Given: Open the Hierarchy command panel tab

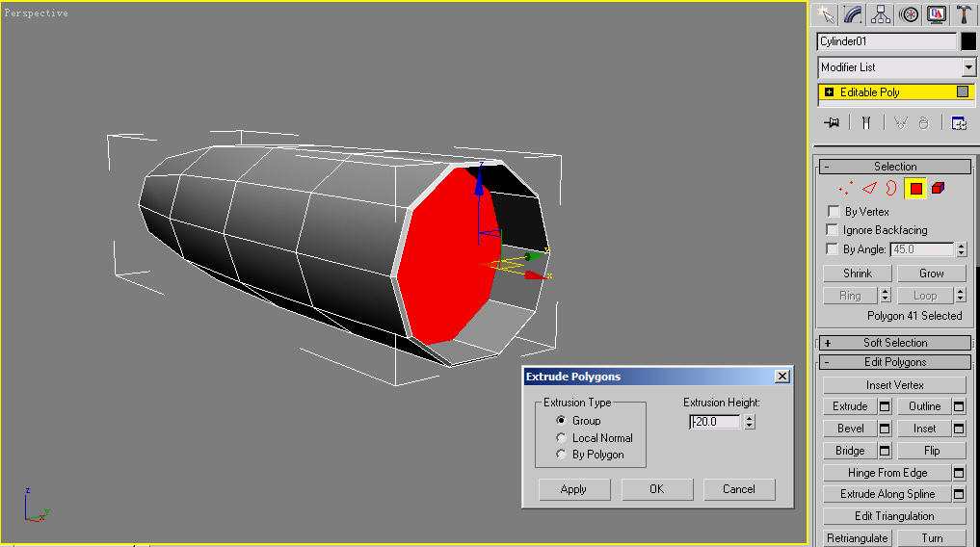Looking at the screenshot, I should (881, 14).
